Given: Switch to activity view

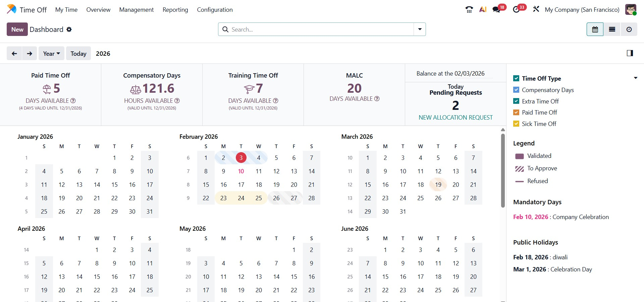Looking at the screenshot, I should click(629, 30).
